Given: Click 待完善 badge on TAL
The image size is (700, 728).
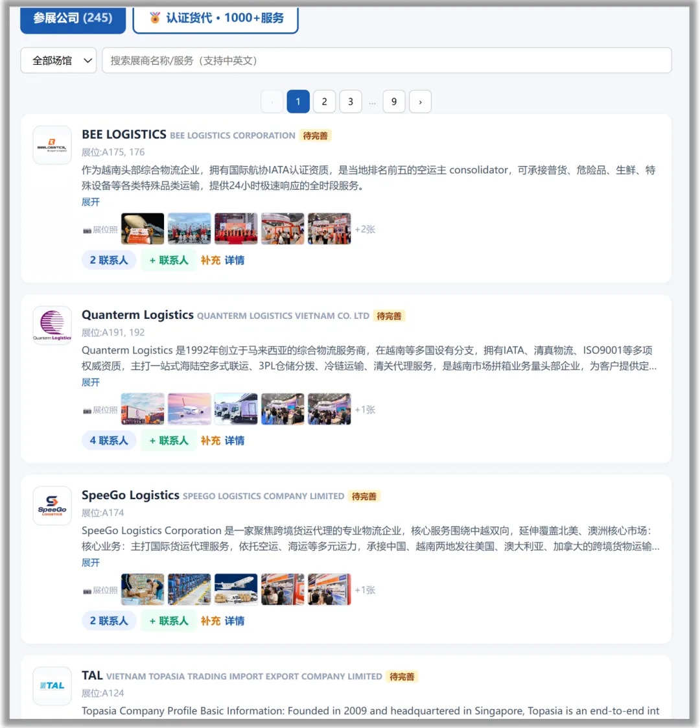Looking at the screenshot, I should click(402, 677).
